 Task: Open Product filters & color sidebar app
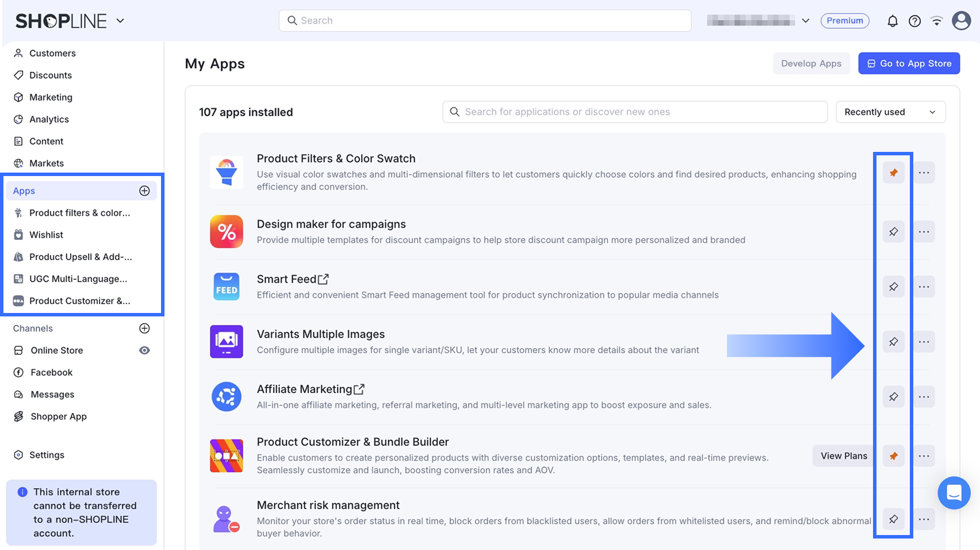pyautogui.click(x=81, y=213)
